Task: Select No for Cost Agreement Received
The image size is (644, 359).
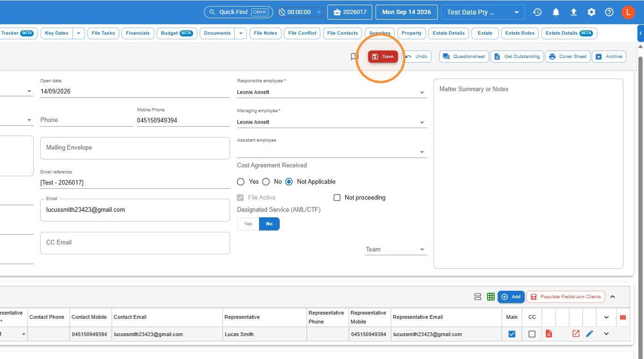Action: 266,182
